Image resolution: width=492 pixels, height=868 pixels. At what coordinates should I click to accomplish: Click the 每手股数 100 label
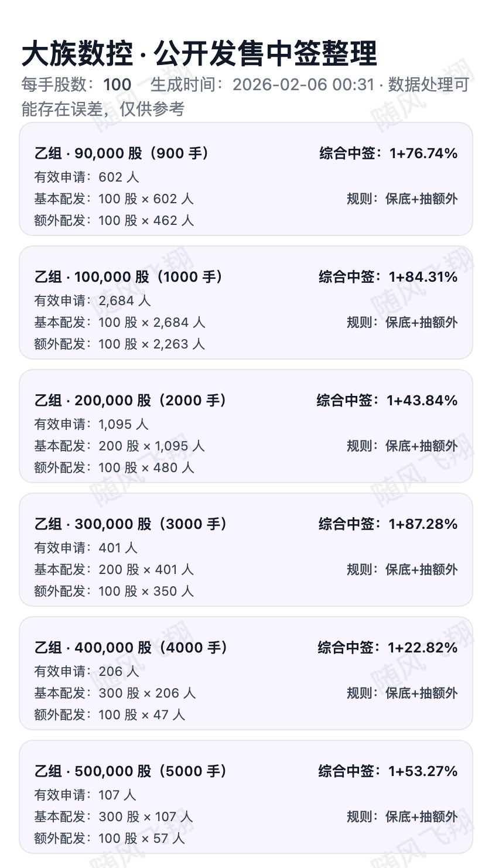tap(76, 85)
